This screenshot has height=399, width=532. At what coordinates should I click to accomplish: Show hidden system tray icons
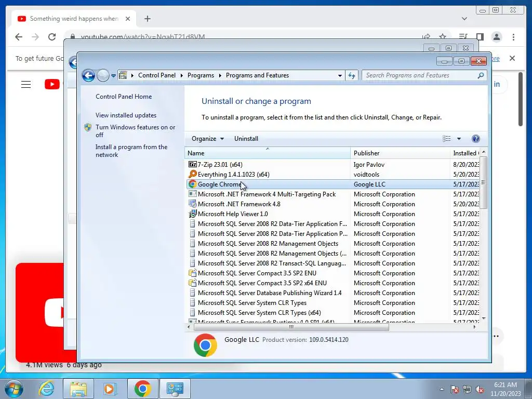point(442,390)
